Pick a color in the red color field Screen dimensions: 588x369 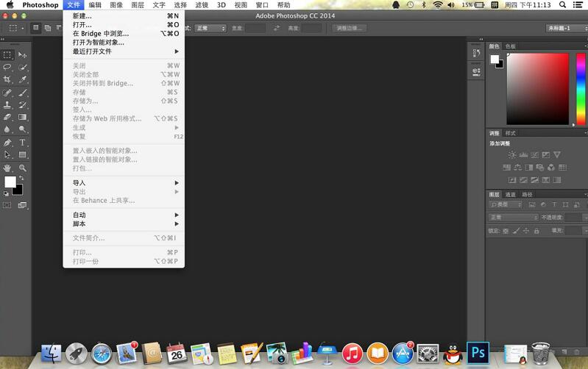point(538,89)
